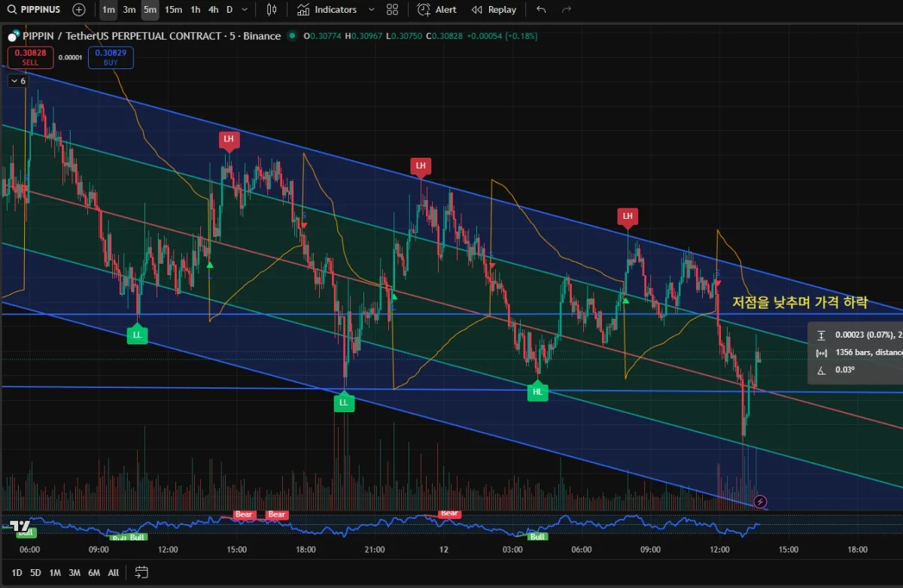Select the 5m timeframe
Viewport: 903px width, 588px height.
(150, 10)
